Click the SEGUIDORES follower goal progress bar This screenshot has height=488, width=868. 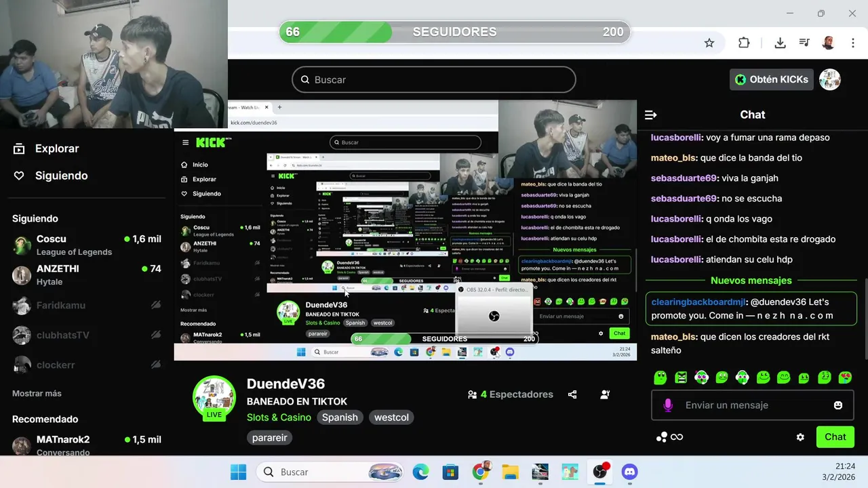click(454, 32)
